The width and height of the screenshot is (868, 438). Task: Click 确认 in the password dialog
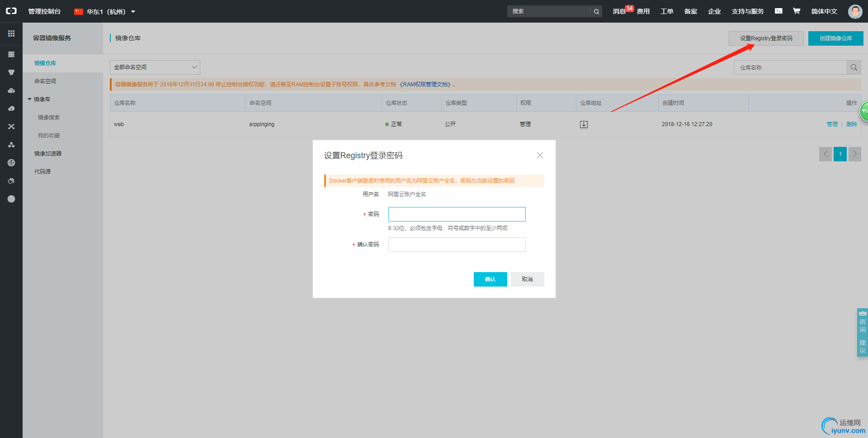click(490, 279)
